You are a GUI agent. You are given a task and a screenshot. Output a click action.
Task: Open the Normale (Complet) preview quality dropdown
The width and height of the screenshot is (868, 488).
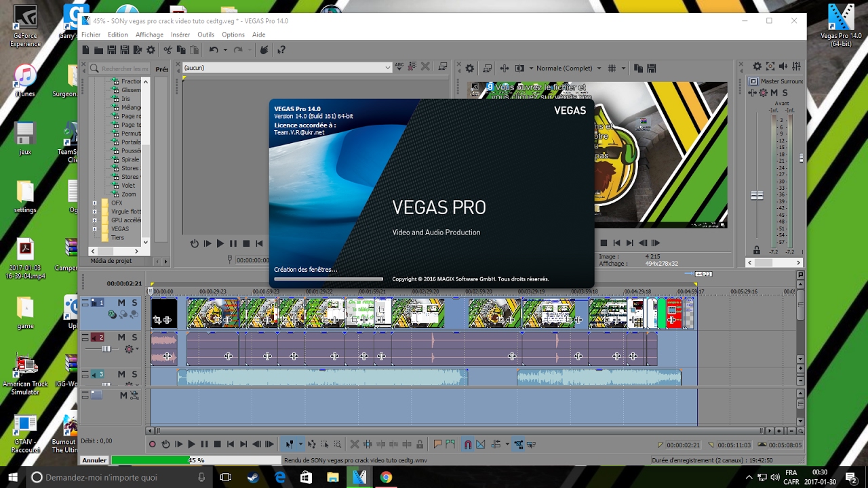pos(569,68)
